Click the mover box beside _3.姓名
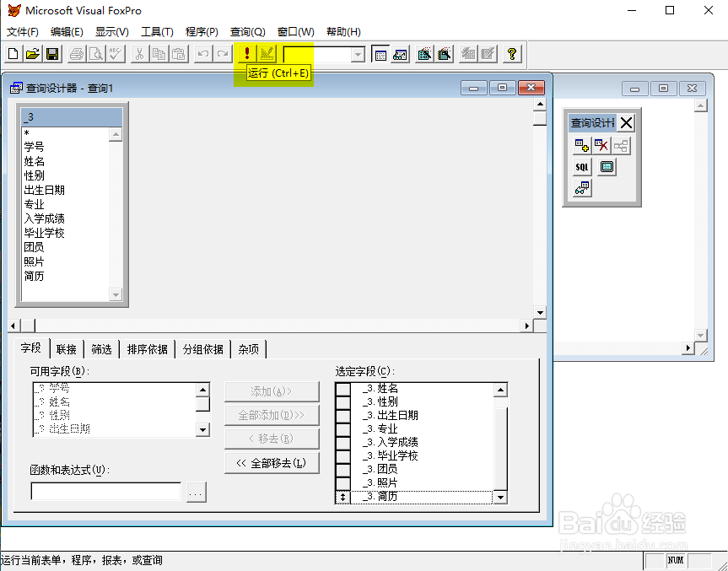 [x=343, y=389]
